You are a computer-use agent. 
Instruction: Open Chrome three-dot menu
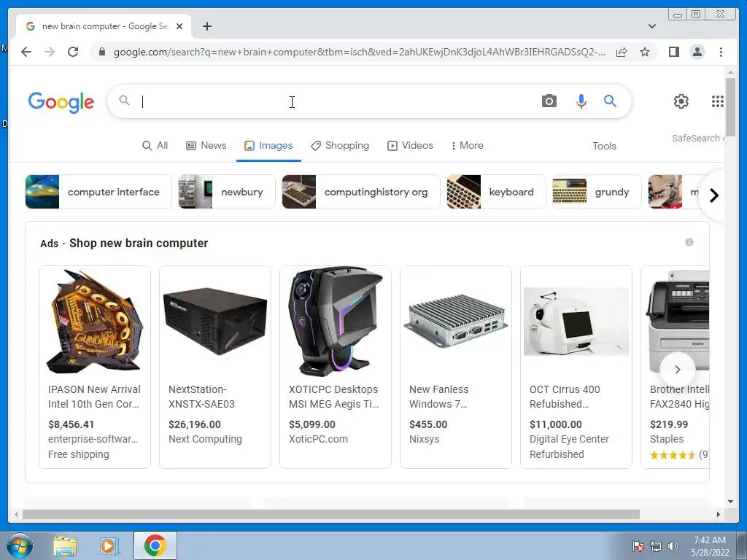(x=721, y=52)
